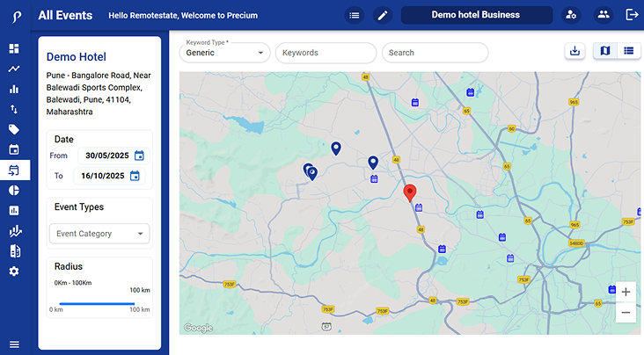Image resolution: width=644 pixels, height=355 pixels.
Task: Focus the Keywords input field
Action: pyautogui.click(x=326, y=53)
